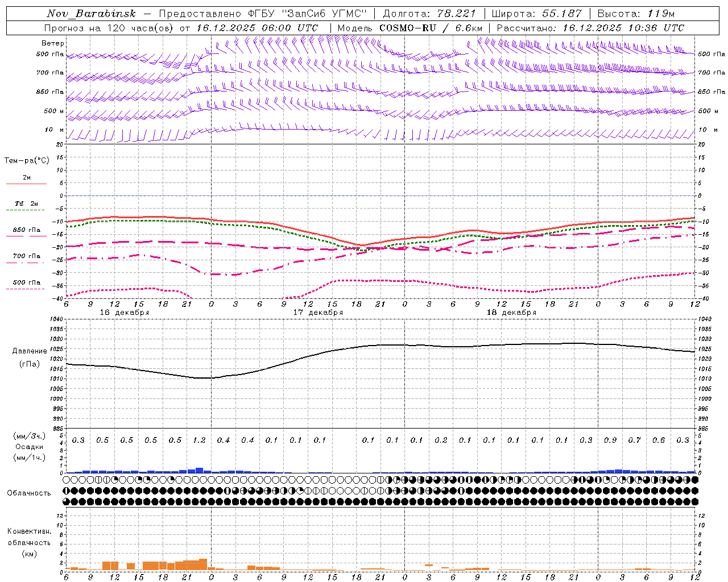Click the '10 м' wind level label at left
The height and width of the screenshot is (582, 728).
(54, 130)
